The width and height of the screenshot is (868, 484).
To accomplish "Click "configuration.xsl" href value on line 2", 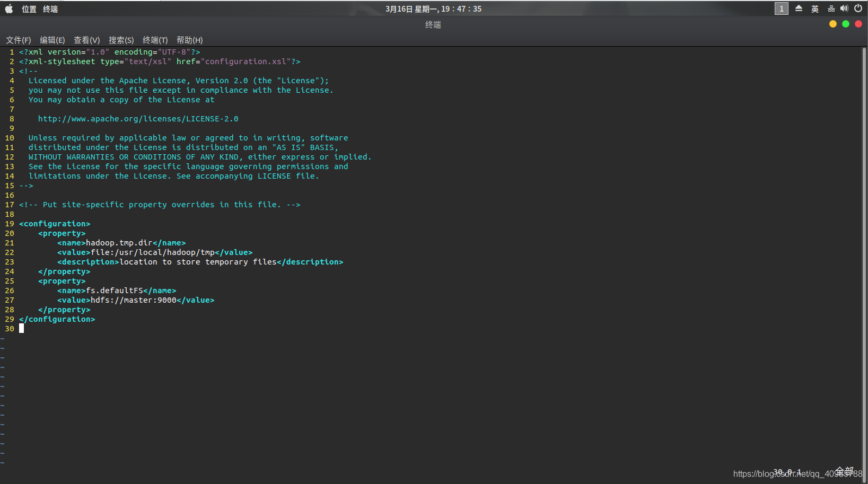I will click(246, 61).
